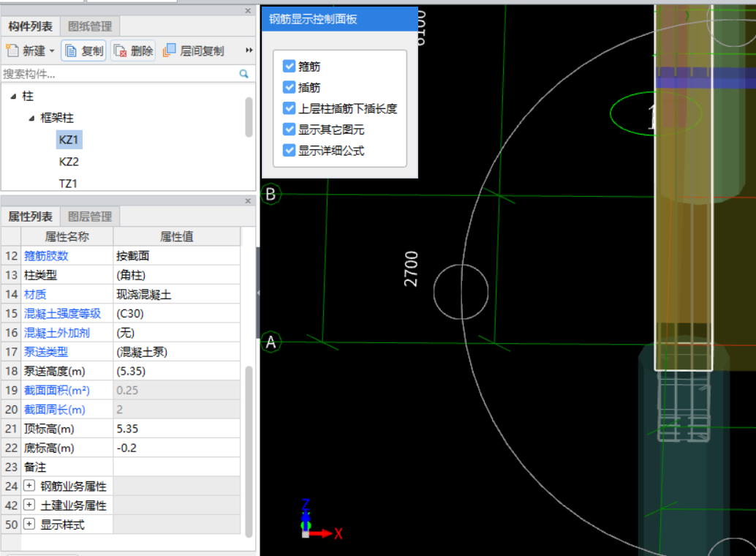756x556 pixels.
Task: Click the property list vertical scrollbar
Action: pyautogui.click(x=249, y=451)
